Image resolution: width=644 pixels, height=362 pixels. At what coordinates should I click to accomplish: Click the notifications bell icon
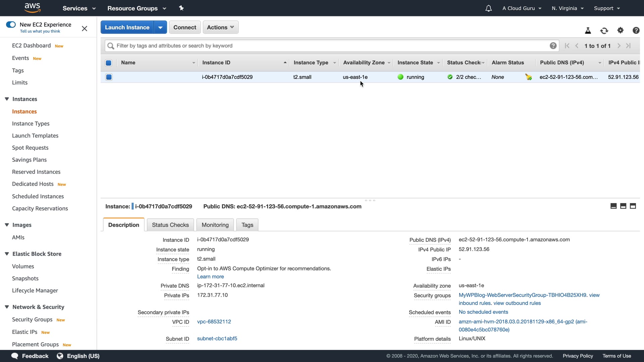click(488, 8)
